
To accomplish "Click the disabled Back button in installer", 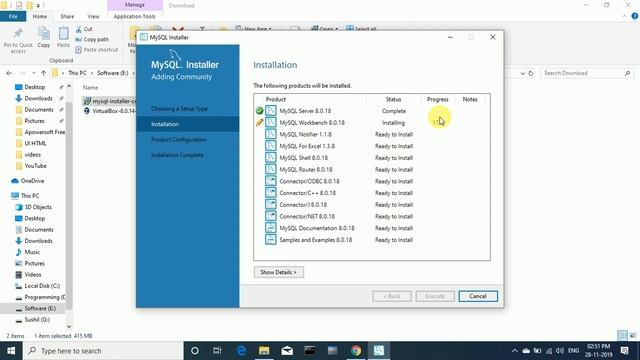I will (x=392, y=296).
